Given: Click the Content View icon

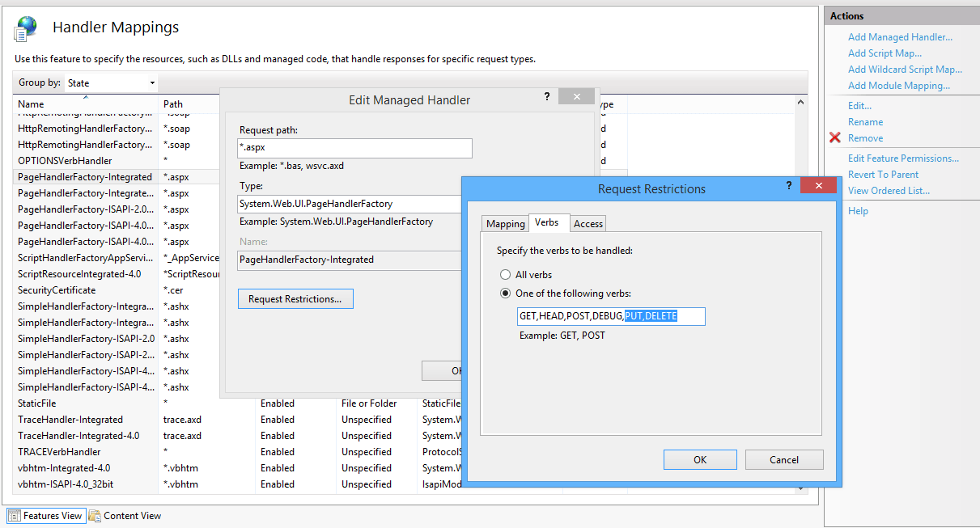Looking at the screenshot, I should coord(95,516).
